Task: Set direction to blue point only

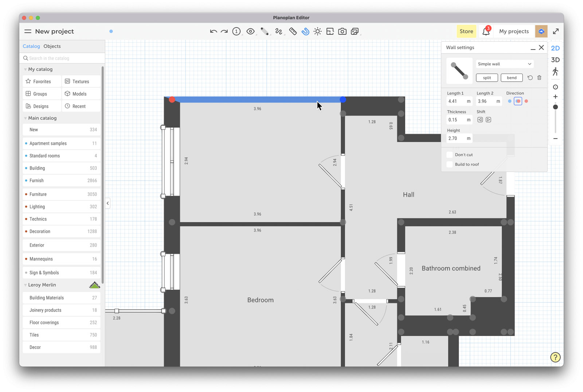Action: (509, 101)
